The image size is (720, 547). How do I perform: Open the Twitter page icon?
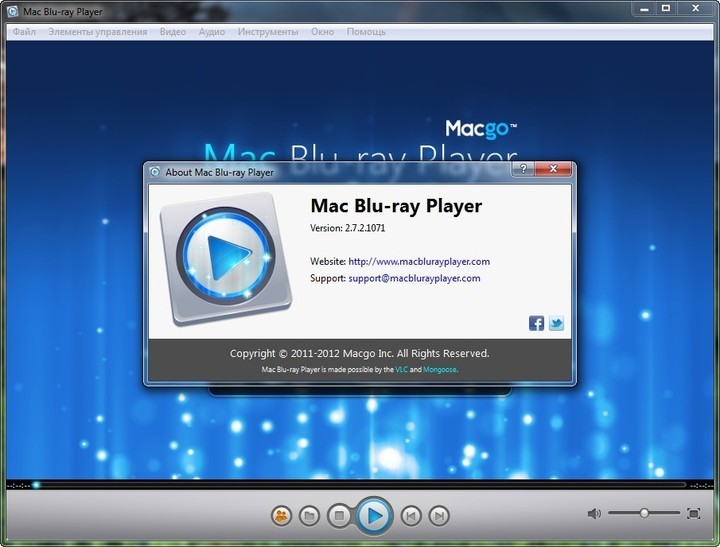(556, 323)
